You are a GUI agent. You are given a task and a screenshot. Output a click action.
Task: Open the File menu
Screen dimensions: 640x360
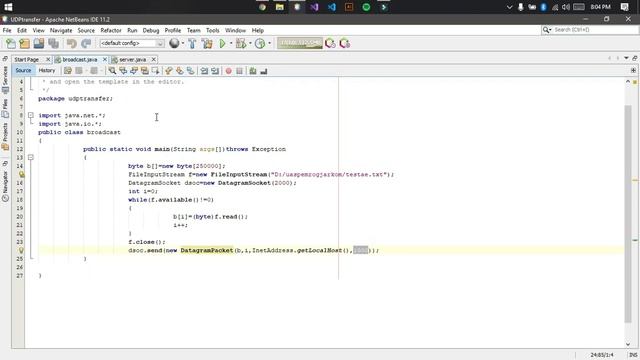[x=7, y=30]
